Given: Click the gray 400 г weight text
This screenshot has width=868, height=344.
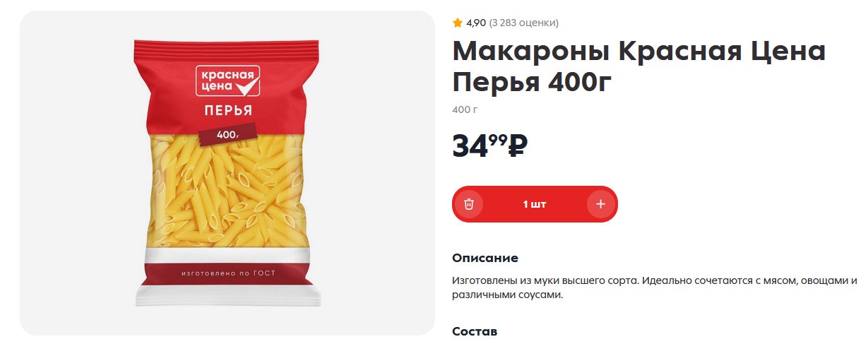Looking at the screenshot, I should [465, 109].
